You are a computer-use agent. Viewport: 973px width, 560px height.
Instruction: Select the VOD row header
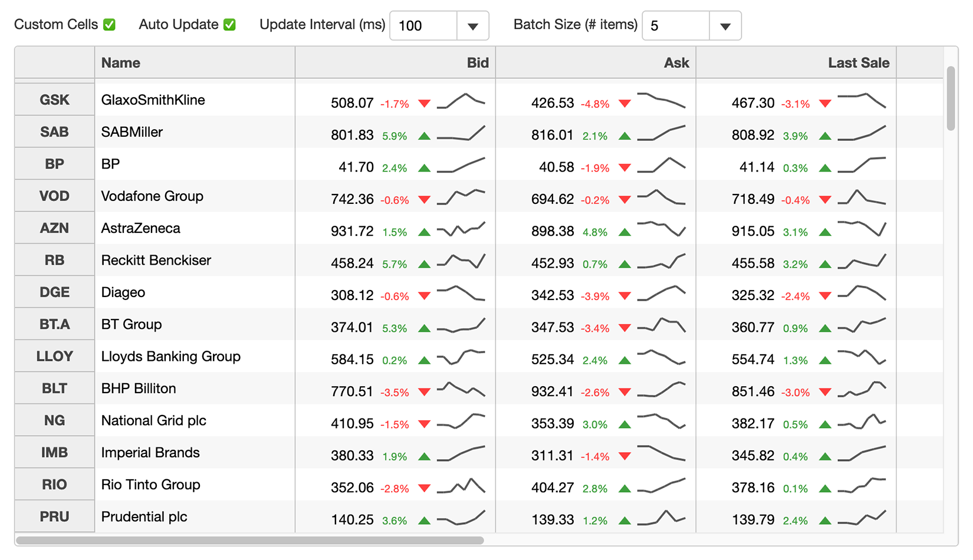[54, 196]
